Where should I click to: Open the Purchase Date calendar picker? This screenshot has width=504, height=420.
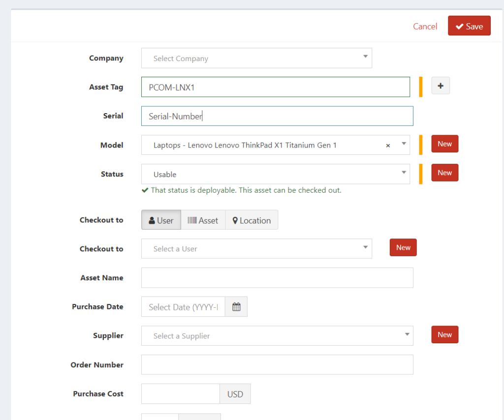(x=236, y=307)
